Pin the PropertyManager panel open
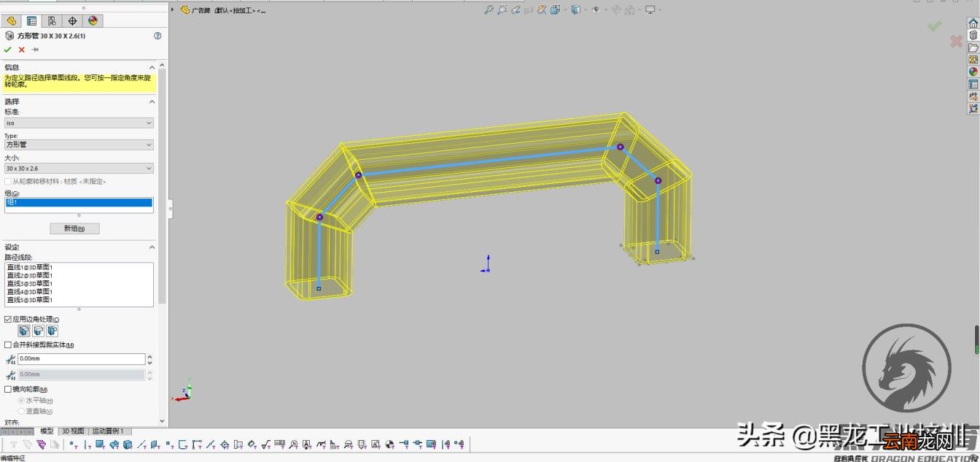 click(x=35, y=50)
